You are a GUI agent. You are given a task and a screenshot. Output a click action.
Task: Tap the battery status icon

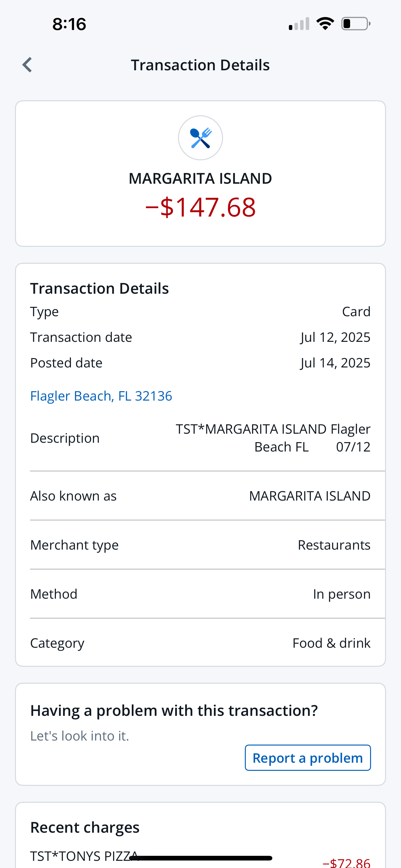355,24
